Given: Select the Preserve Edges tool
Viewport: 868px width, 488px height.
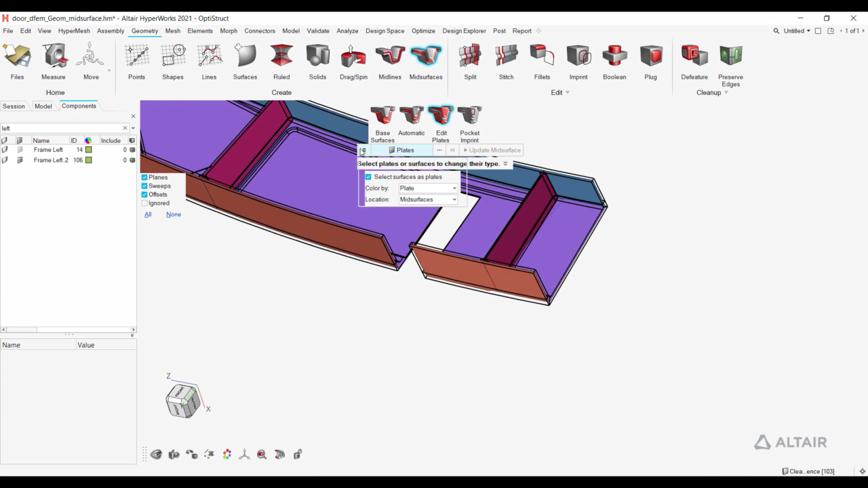Looking at the screenshot, I should click(x=730, y=65).
